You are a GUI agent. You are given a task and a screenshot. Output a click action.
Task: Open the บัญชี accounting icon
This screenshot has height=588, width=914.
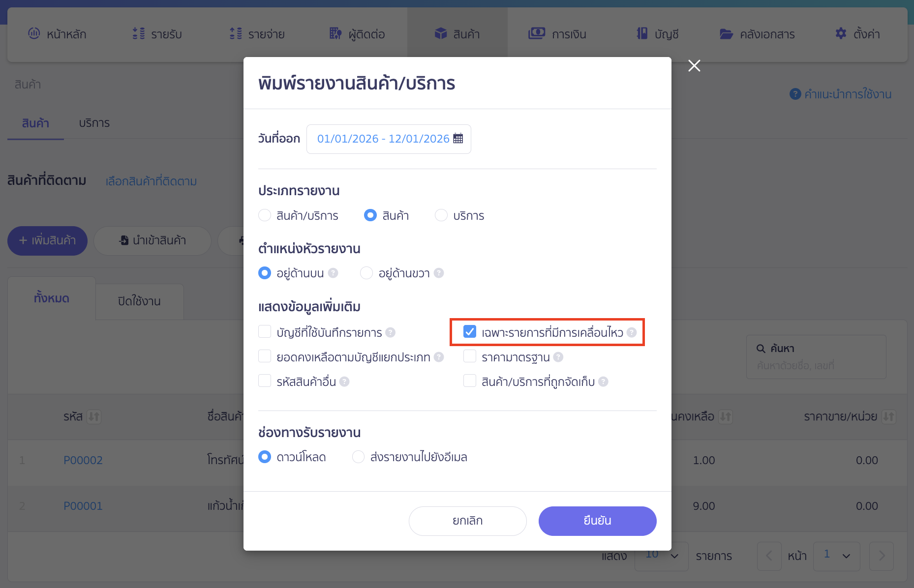point(641,33)
